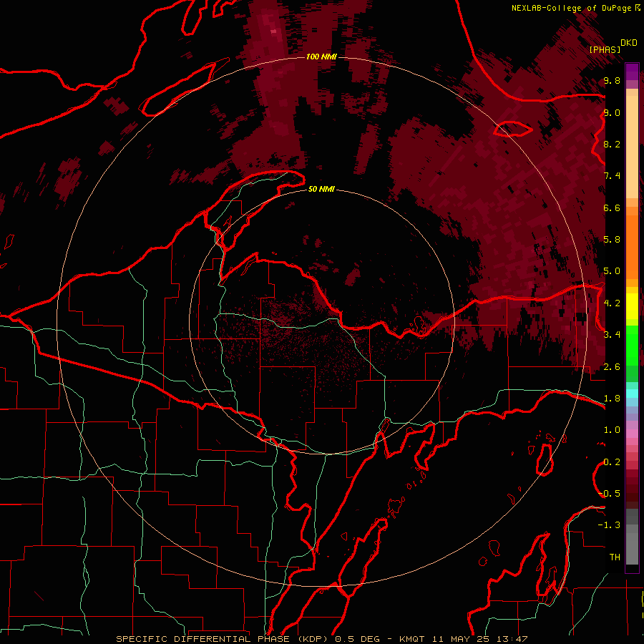Image resolution: width=644 pixels, height=644 pixels.
Task: Click the 0.2 legend value
Action: coord(612,462)
